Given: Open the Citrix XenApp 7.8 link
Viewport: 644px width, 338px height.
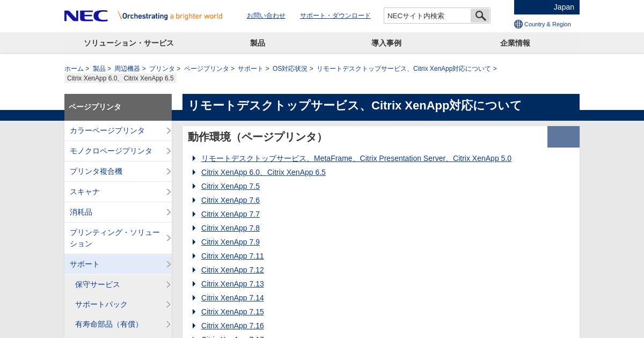Looking at the screenshot, I should coord(230,228).
